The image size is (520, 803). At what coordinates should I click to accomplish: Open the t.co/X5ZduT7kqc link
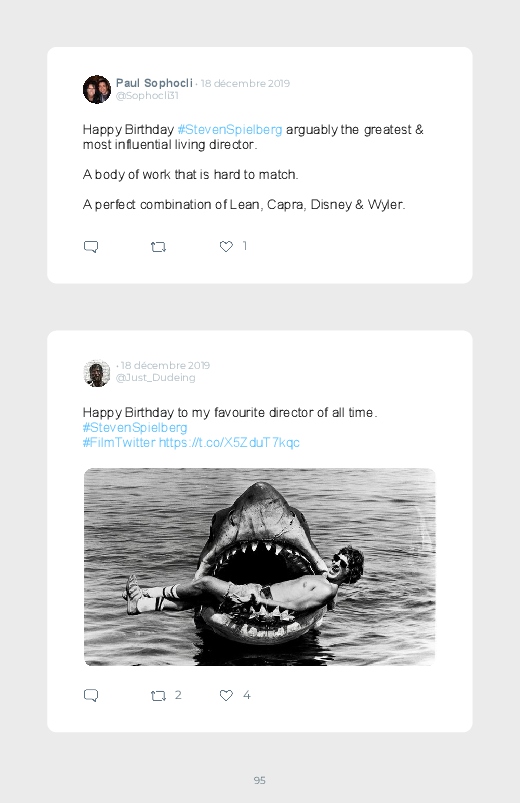[229, 442]
